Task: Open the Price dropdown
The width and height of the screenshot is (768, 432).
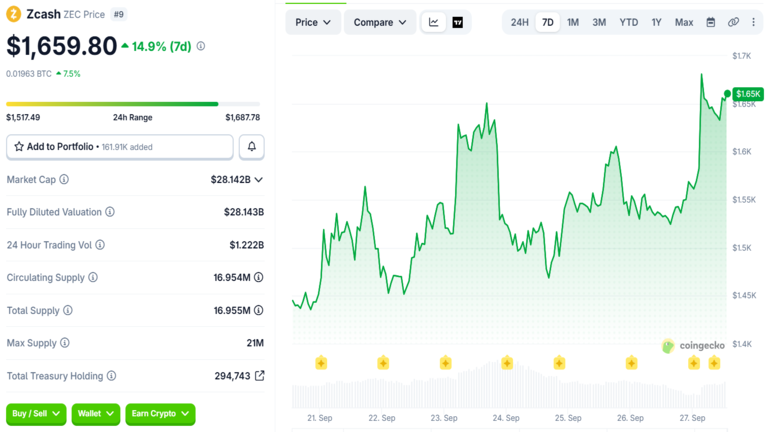Action: click(313, 22)
